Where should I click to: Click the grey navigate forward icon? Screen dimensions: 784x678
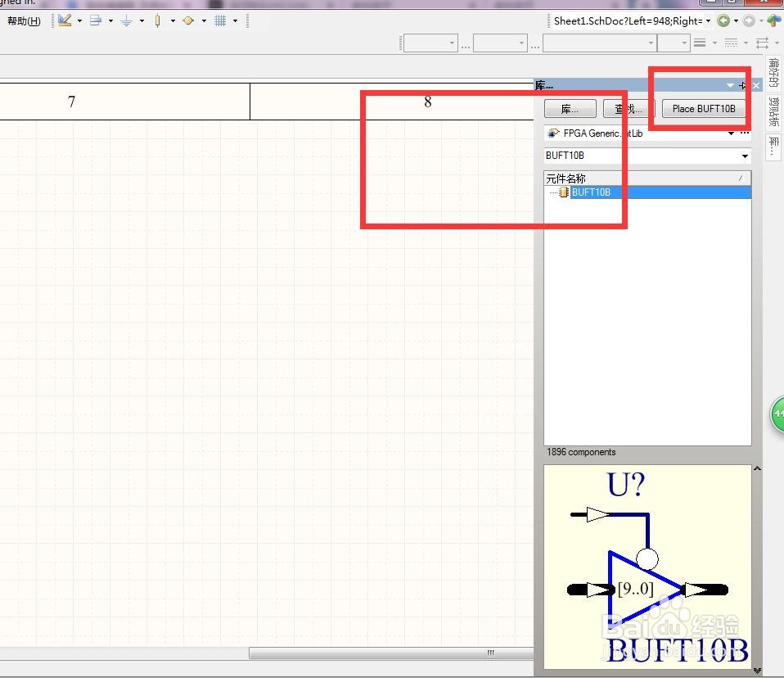(x=749, y=20)
